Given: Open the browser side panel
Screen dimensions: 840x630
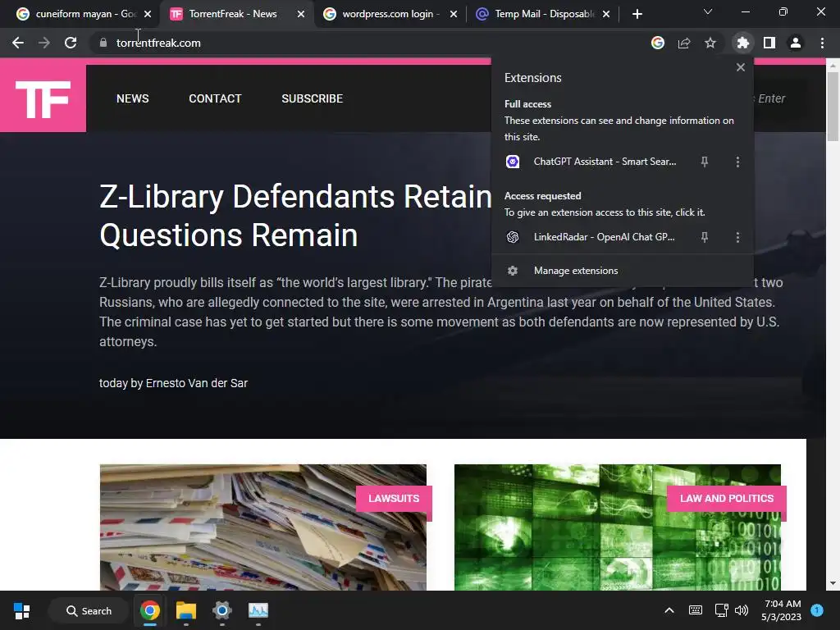Looking at the screenshot, I should tap(769, 43).
